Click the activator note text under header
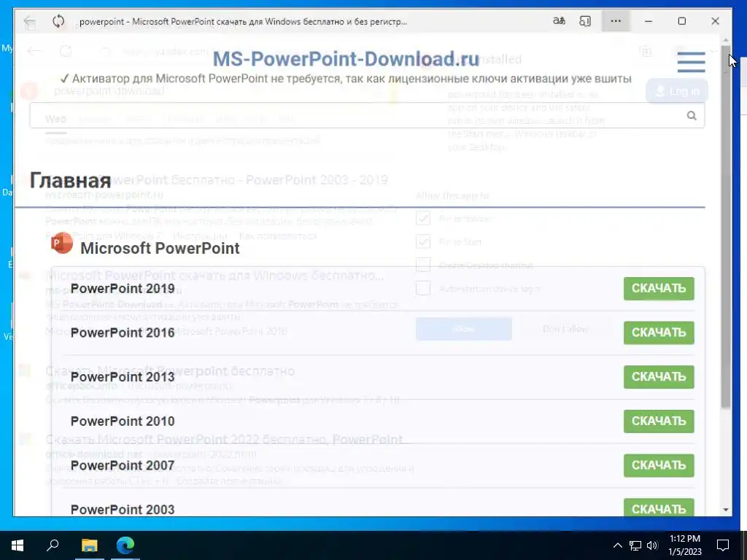The image size is (747, 560). pos(346,79)
